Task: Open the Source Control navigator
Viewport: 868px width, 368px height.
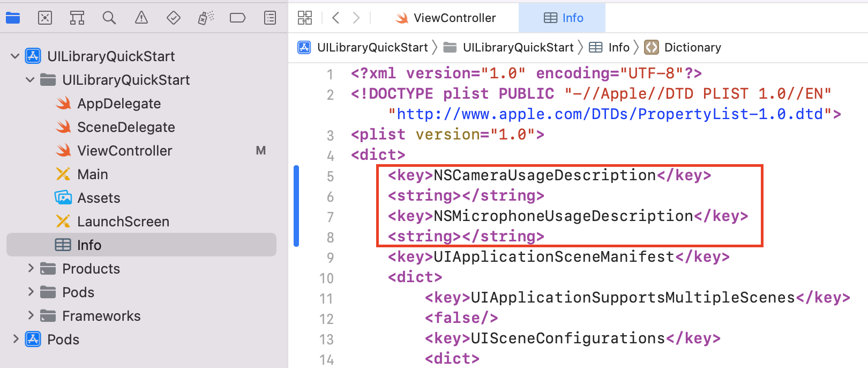Action: click(45, 17)
